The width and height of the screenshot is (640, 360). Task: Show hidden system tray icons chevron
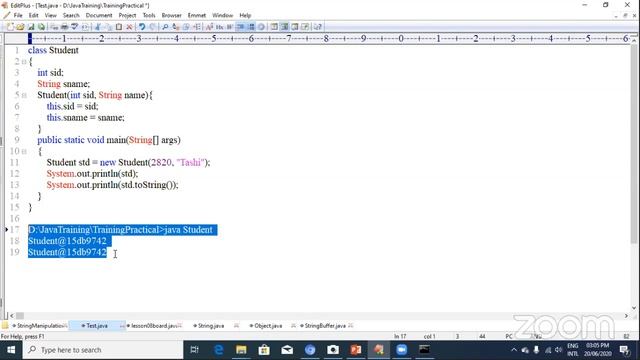[x=514, y=350]
